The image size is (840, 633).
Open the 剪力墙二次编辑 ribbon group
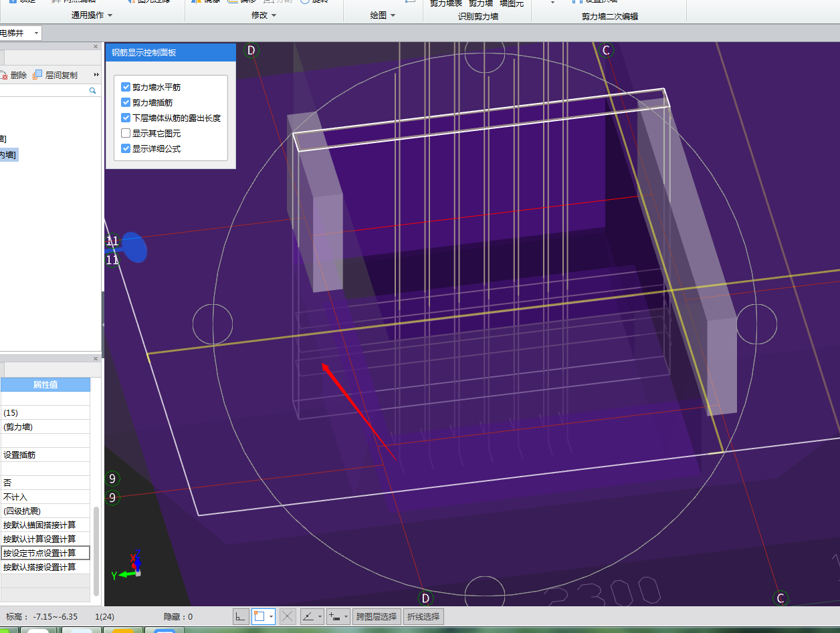[609, 16]
